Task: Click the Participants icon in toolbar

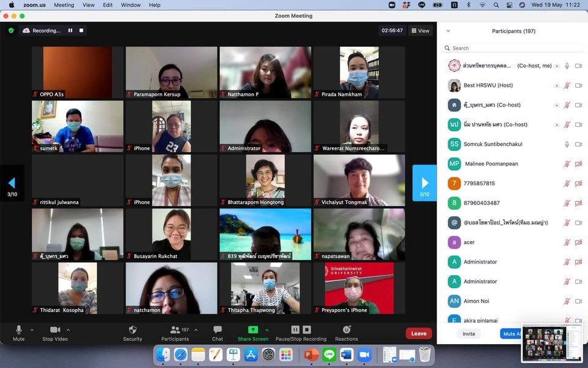Action: 175,330
